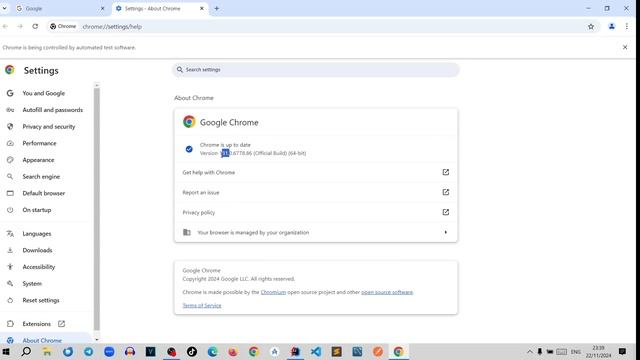Open File Explorer from taskbar
640x360 pixels.
pyautogui.click(x=47, y=351)
